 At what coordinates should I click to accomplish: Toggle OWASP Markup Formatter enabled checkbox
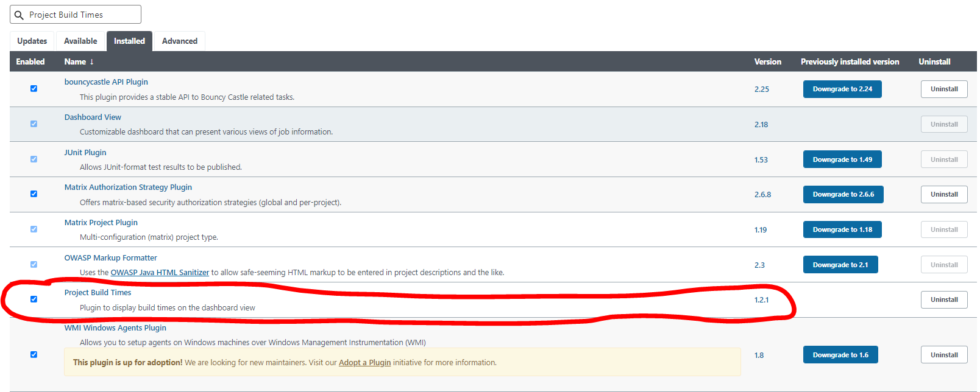34,264
